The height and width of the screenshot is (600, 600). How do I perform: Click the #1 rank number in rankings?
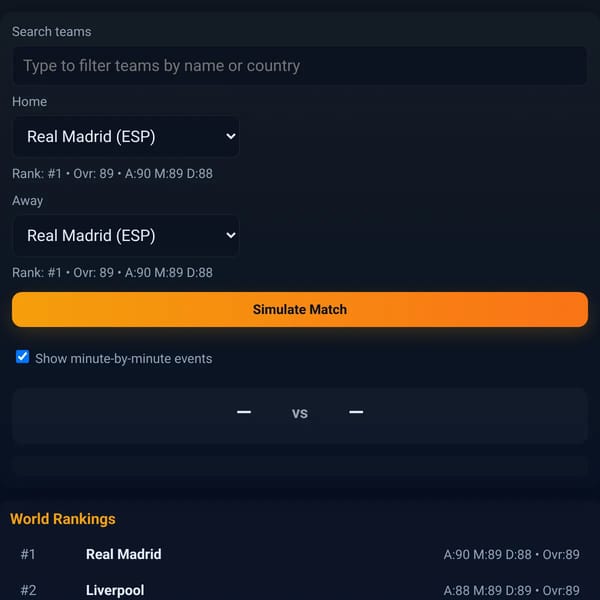pos(28,554)
